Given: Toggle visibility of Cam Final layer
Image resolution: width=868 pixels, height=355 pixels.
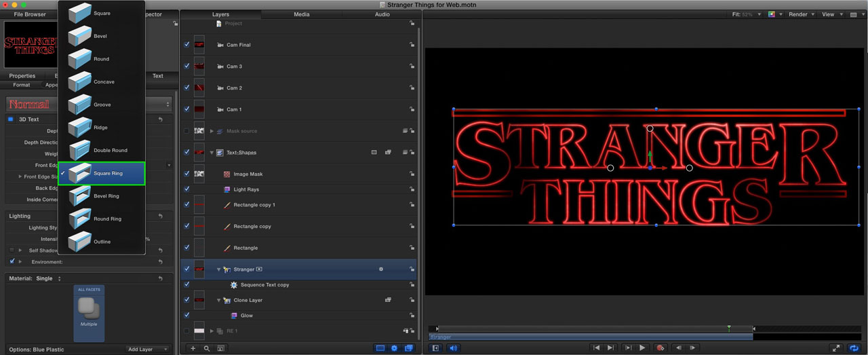Looking at the screenshot, I should point(186,45).
